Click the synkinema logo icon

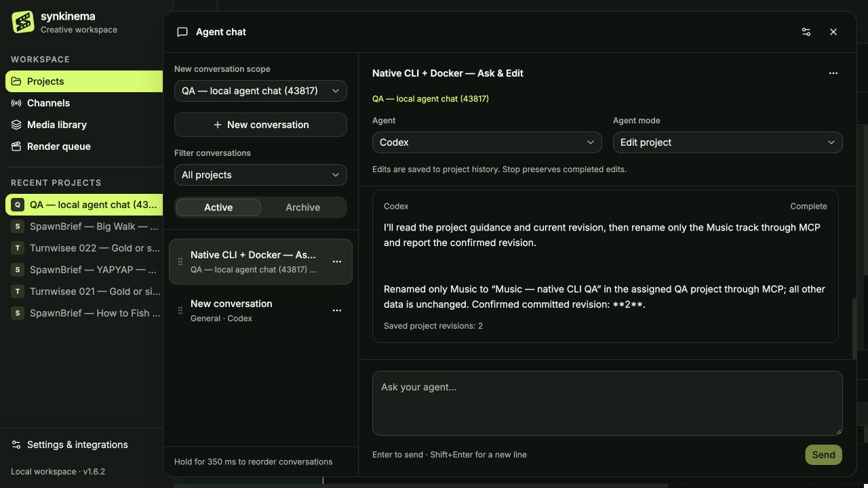23,22
